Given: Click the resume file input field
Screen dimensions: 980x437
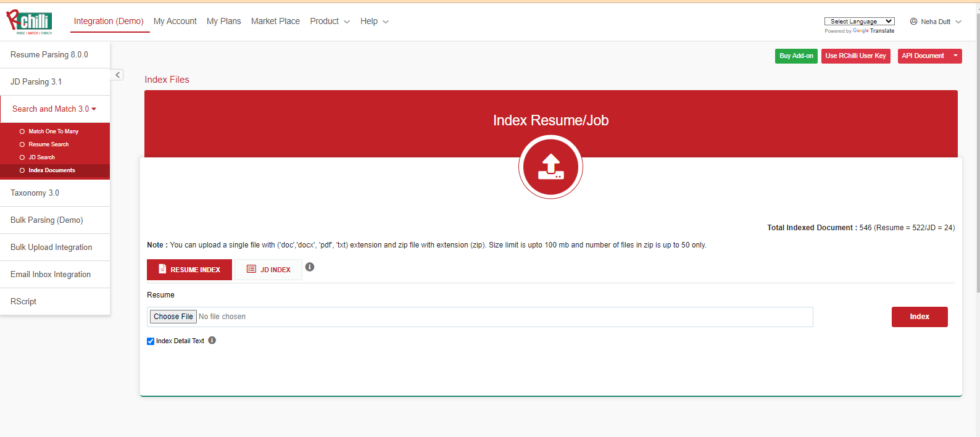Looking at the screenshot, I should (x=480, y=317).
